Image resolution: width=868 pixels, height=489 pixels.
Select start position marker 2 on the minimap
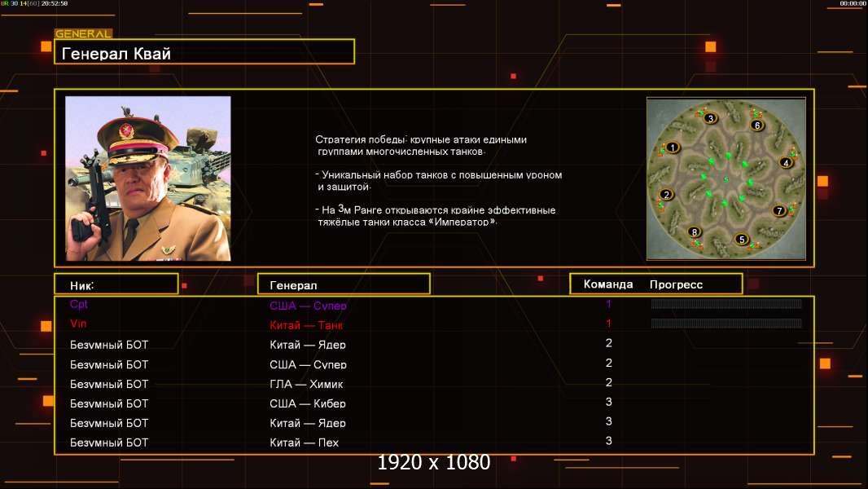click(667, 195)
